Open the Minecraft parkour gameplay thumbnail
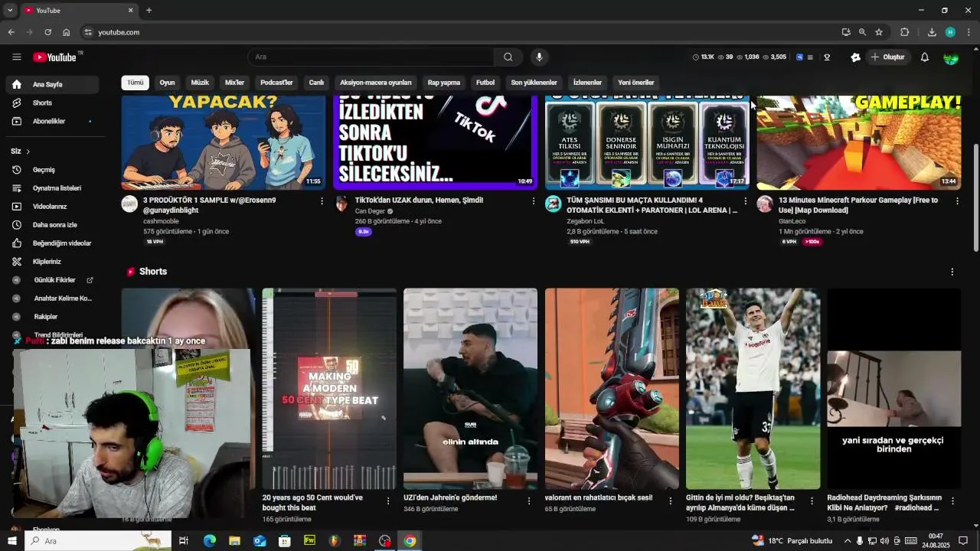 (x=858, y=142)
